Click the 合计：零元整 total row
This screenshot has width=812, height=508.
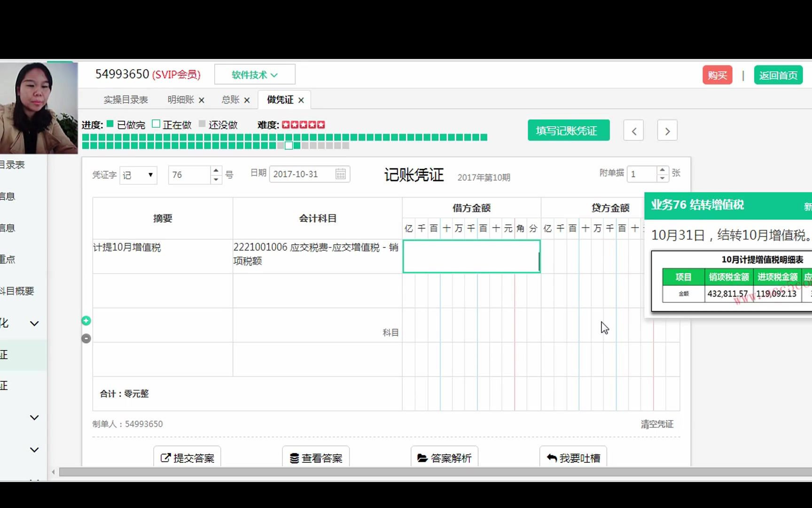pyautogui.click(x=247, y=394)
